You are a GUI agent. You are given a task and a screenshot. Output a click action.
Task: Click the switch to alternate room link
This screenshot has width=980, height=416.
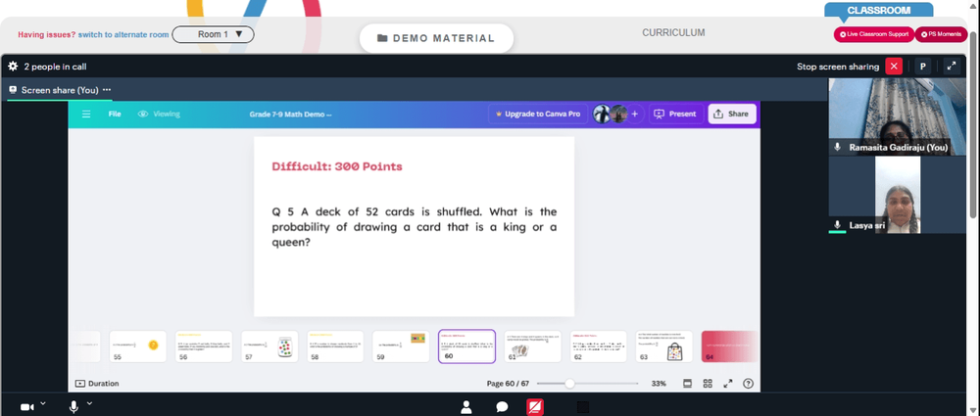pos(123,35)
